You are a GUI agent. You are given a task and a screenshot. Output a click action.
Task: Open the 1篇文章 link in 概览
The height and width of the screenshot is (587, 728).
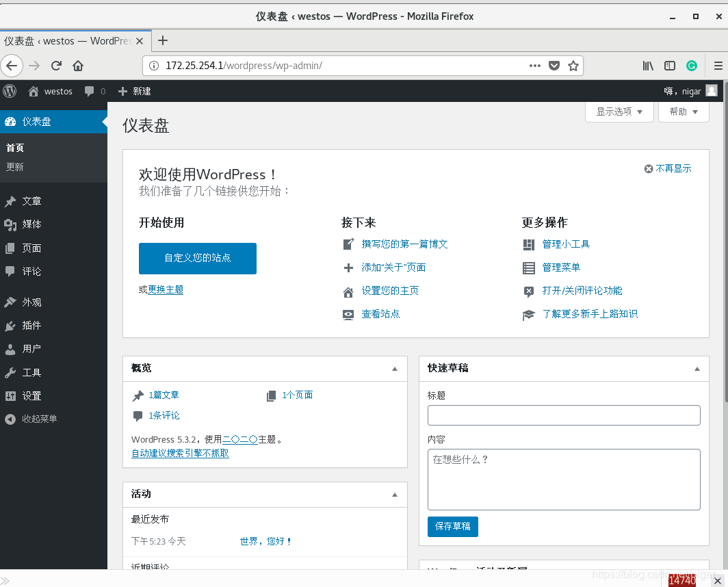coord(164,395)
